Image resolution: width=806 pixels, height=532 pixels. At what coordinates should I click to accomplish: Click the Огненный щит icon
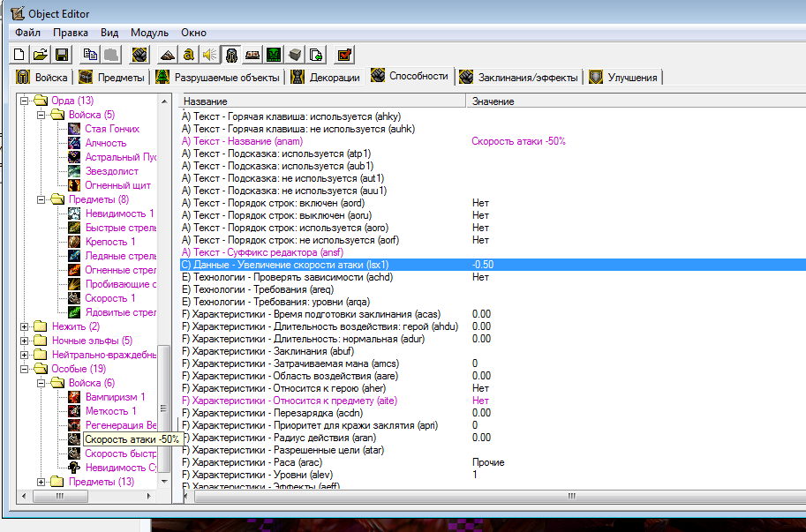pyautogui.click(x=74, y=185)
